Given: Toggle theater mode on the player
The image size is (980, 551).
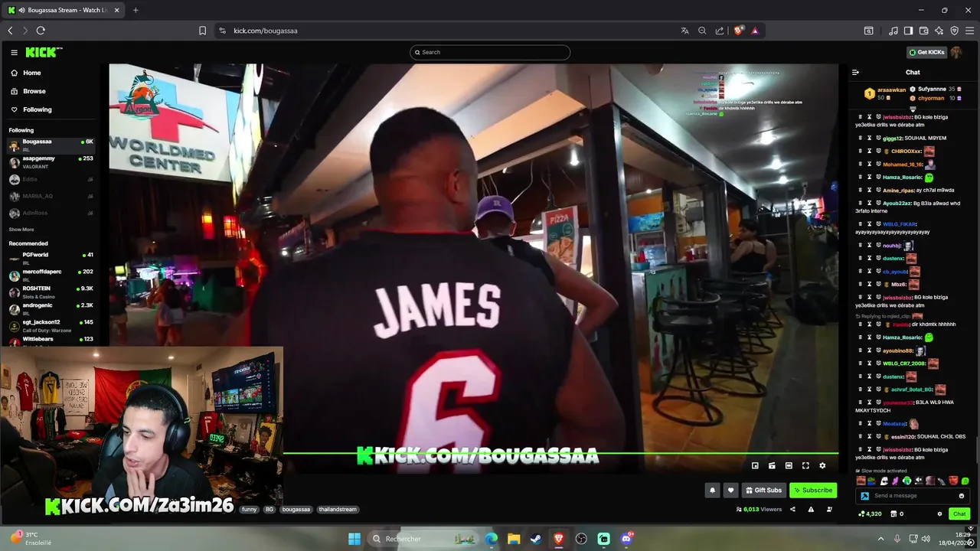Looking at the screenshot, I should coord(789,465).
